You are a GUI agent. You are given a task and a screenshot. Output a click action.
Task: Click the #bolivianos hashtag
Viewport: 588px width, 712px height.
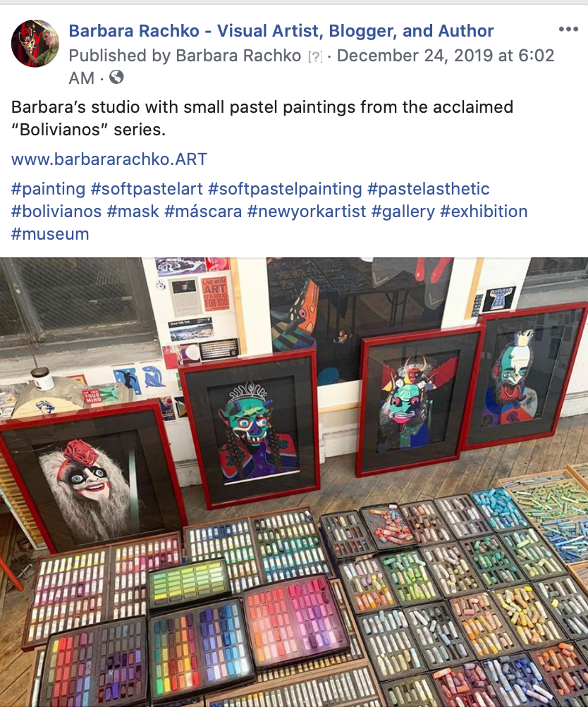tap(56, 211)
